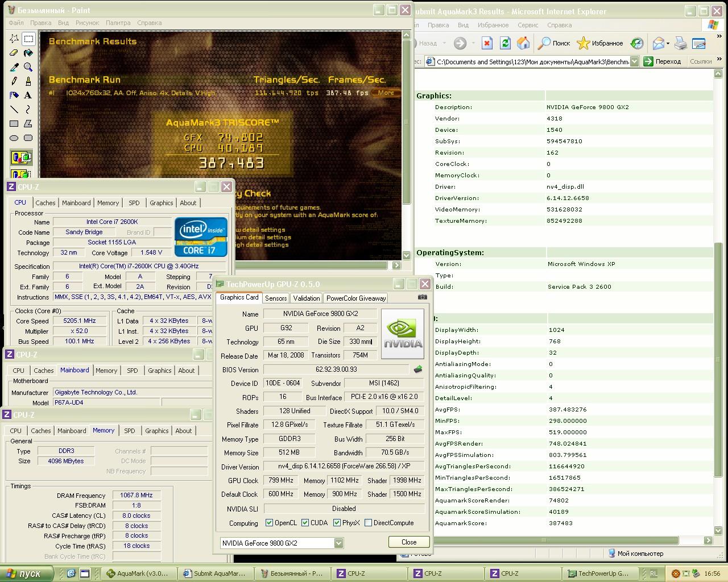Select the Rectangle shape tool in Paint
This screenshot has height=582, width=728.
14,124
